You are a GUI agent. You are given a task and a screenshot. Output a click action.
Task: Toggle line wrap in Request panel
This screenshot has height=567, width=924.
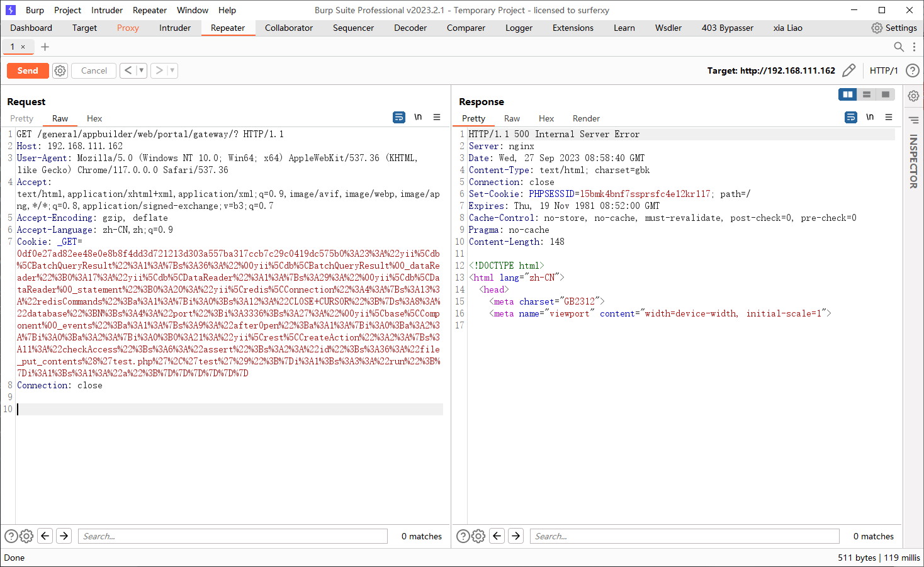coord(399,117)
